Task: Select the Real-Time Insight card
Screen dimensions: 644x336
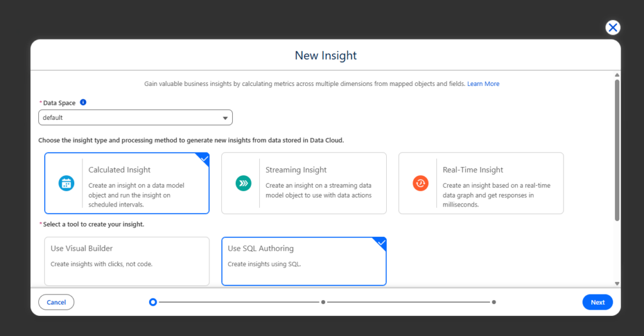Action: pyautogui.click(x=481, y=183)
